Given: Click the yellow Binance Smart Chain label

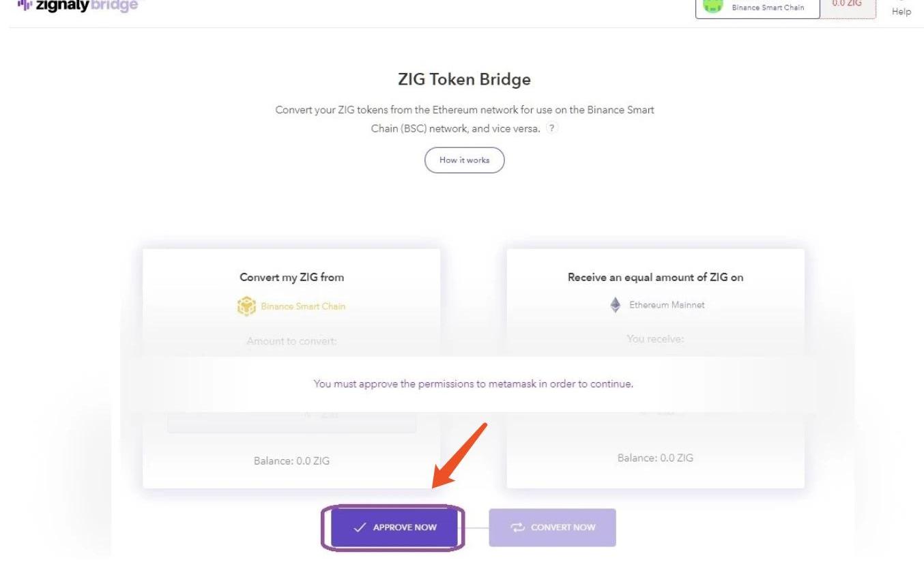Looking at the screenshot, I should [302, 306].
